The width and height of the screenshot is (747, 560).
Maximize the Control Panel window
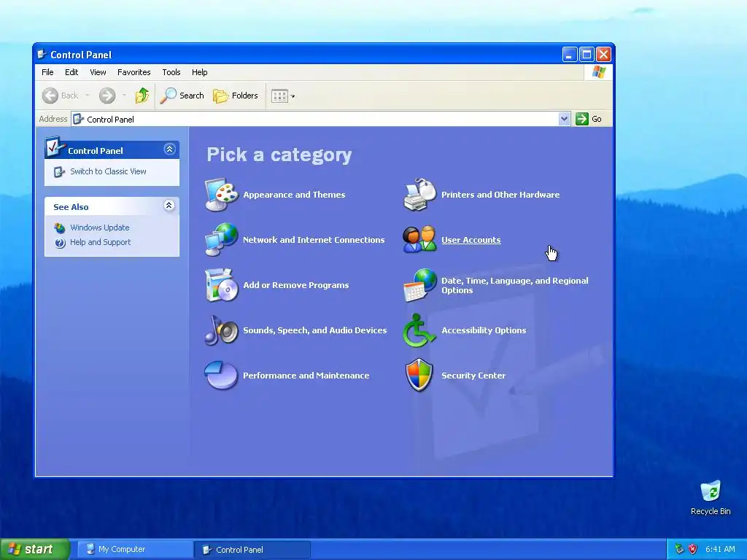coord(587,54)
